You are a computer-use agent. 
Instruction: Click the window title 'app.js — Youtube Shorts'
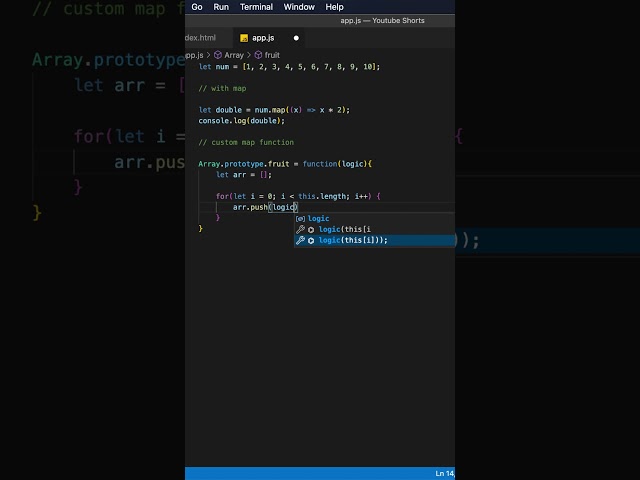click(382, 20)
